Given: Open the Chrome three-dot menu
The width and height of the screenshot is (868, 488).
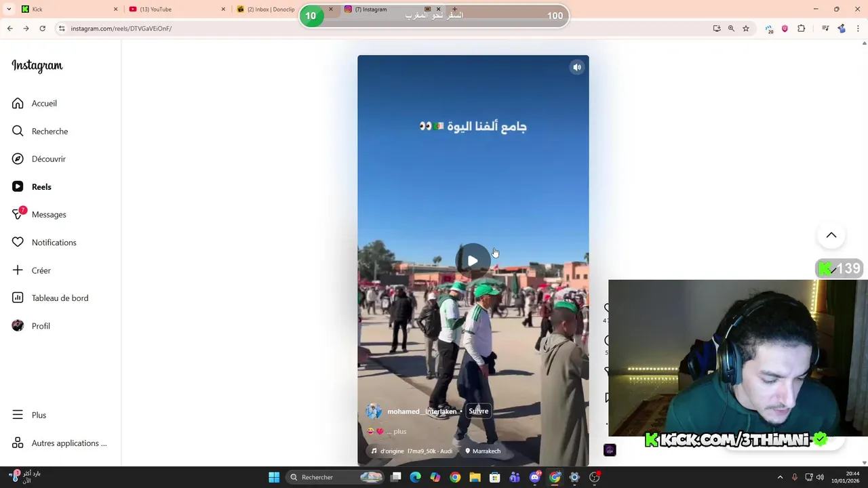Looking at the screenshot, I should tap(859, 28).
